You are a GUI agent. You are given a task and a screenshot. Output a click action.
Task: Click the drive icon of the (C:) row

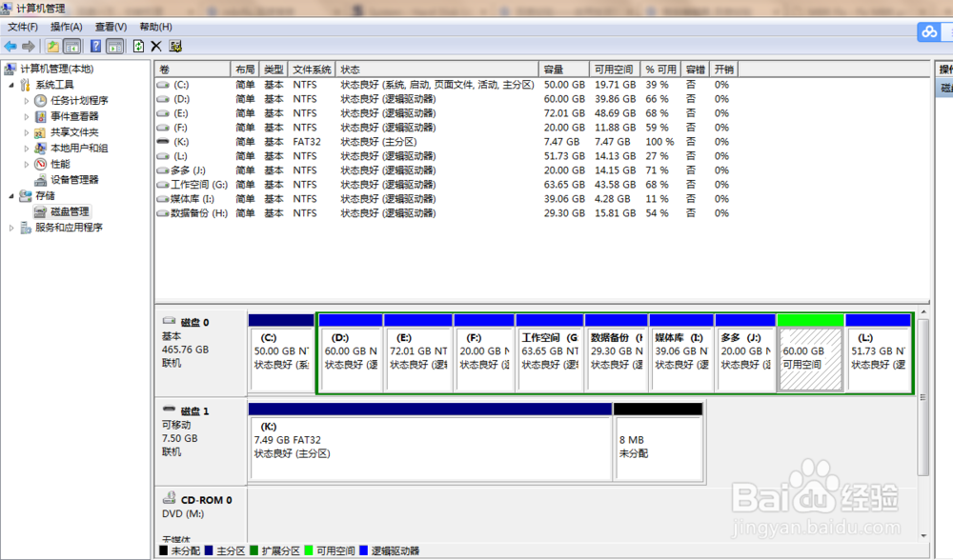[163, 85]
